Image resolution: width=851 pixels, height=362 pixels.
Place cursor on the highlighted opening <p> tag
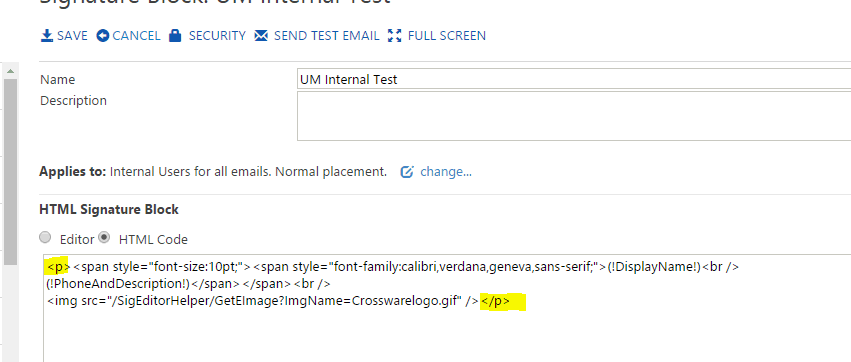(58, 266)
